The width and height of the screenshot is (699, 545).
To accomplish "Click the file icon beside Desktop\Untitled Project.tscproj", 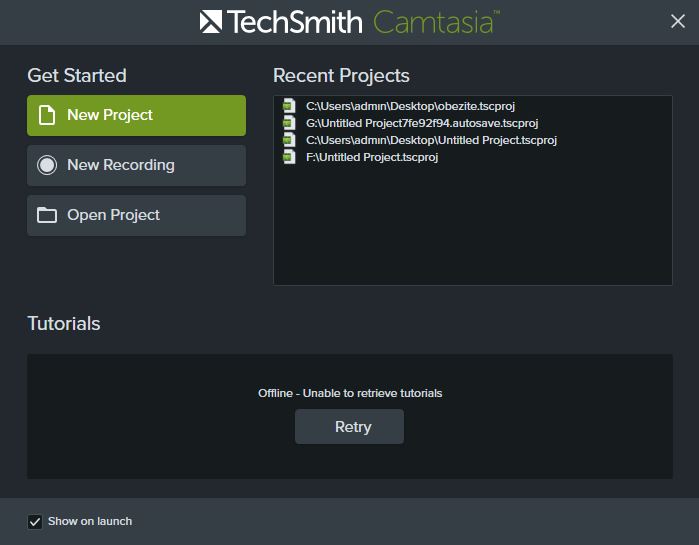I will click(289, 139).
